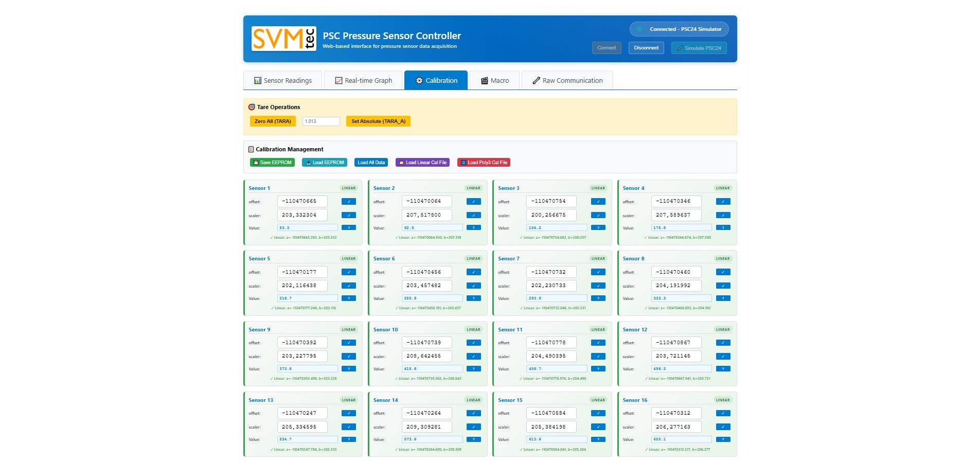Open the Sensor Readings tab
Viewport: 980px width, 461px height.
click(x=282, y=81)
